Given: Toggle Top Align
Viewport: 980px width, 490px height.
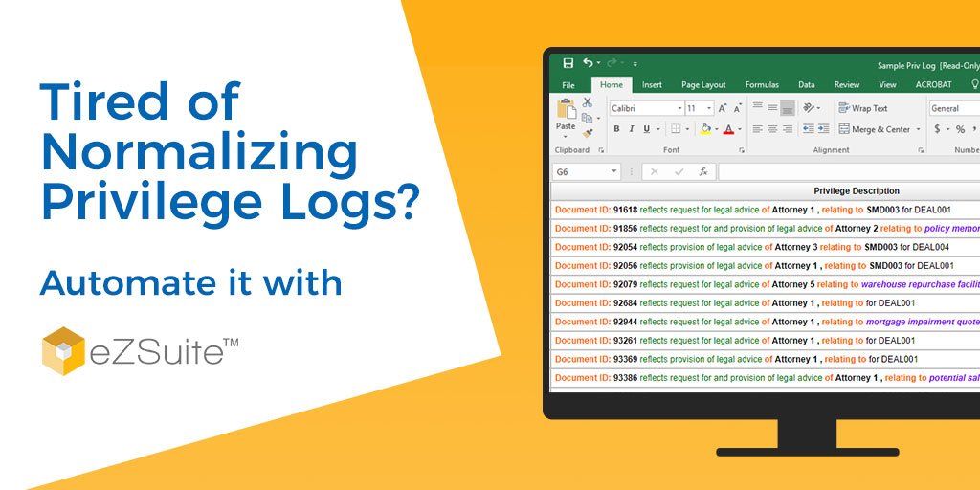Looking at the screenshot, I should [758, 107].
